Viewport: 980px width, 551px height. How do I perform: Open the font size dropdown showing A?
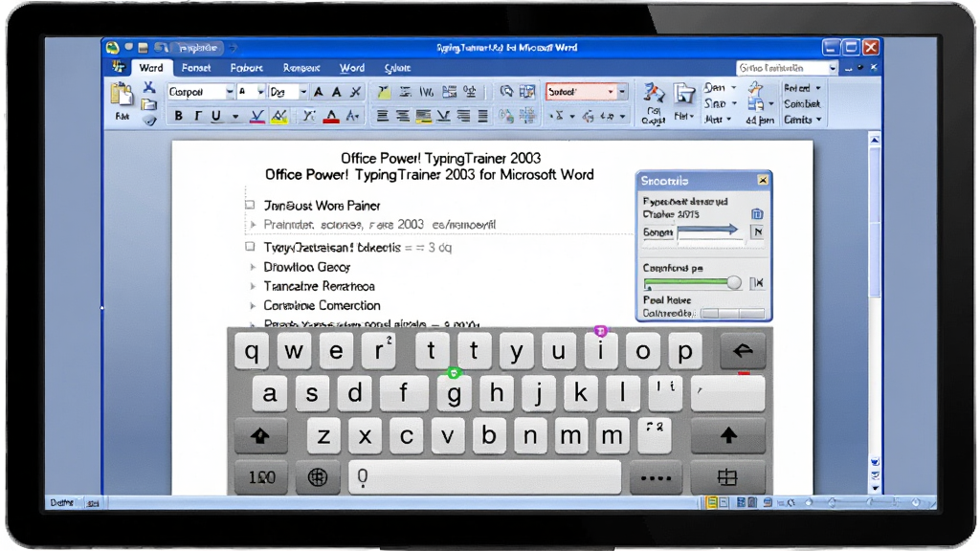(x=260, y=92)
